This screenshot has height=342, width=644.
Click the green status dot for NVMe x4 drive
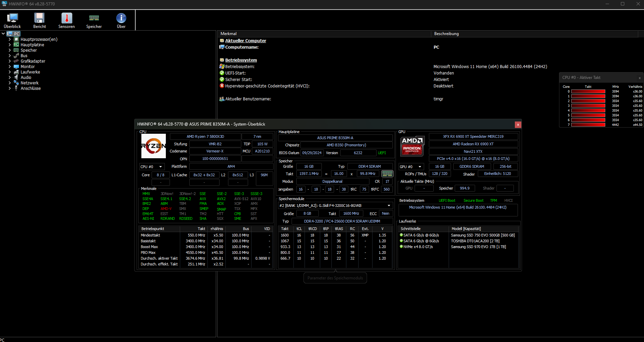point(401,247)
